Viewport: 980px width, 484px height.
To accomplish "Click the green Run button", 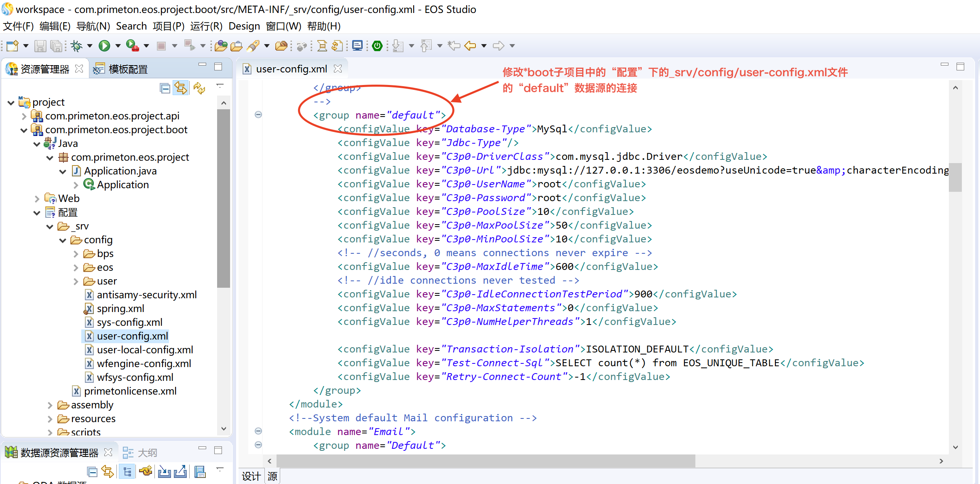I will (104, 46).
